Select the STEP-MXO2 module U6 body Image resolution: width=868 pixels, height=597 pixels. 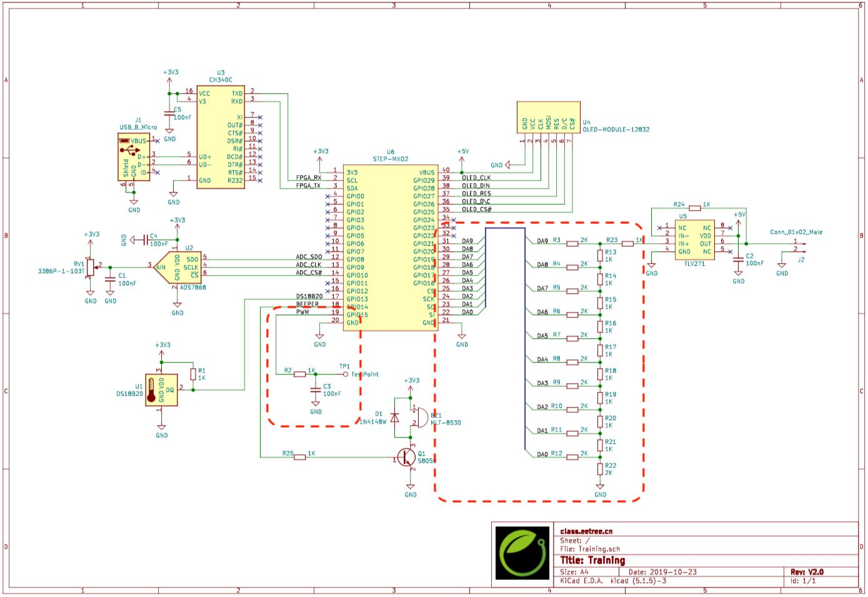coord(391,248)
